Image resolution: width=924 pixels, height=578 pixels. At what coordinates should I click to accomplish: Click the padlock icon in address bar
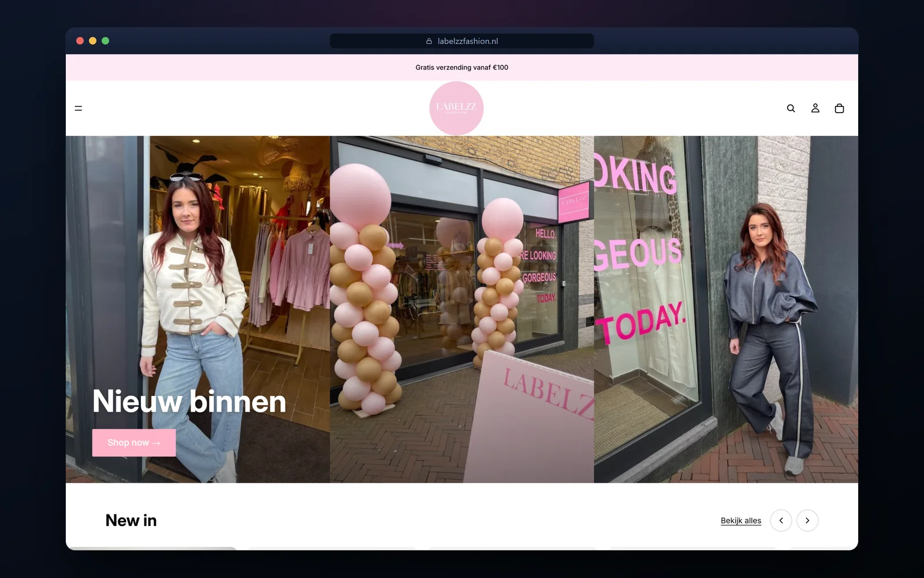pyautogui.click(x=429, y=41)
